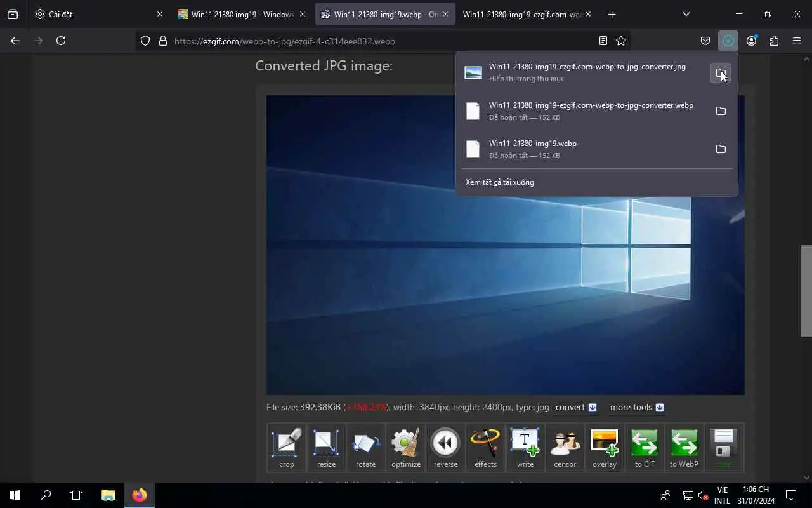
Task: List all open tabs
Action: [686, 14]
